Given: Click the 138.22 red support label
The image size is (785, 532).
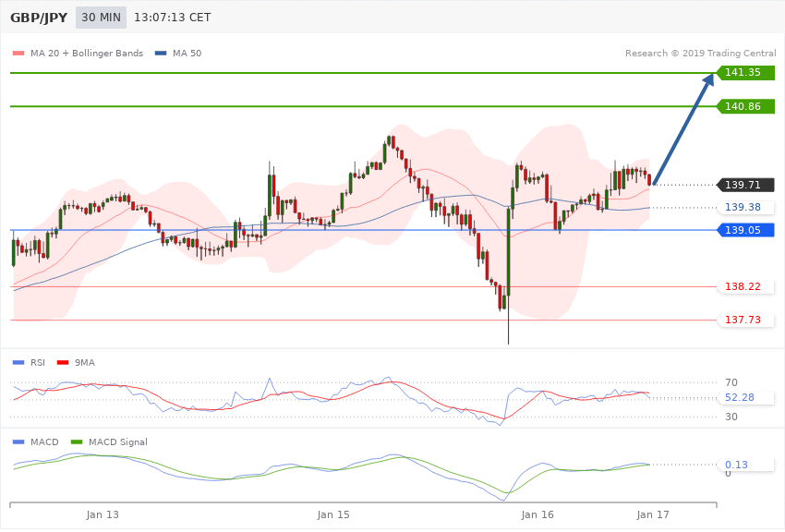Looking at the screenshot, I should click(x=745, y=286).
